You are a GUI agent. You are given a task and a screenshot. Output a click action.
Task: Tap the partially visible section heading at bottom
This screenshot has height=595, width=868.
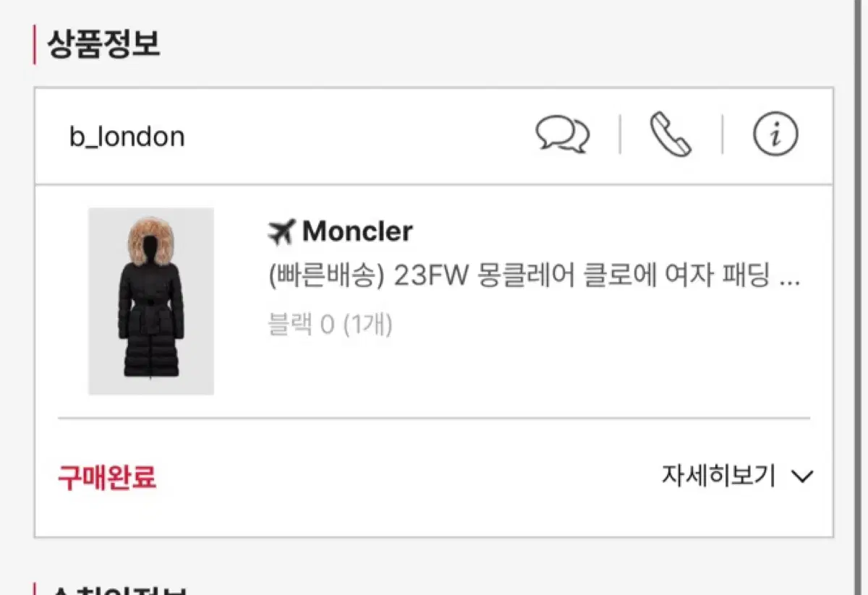coord(116,588)
